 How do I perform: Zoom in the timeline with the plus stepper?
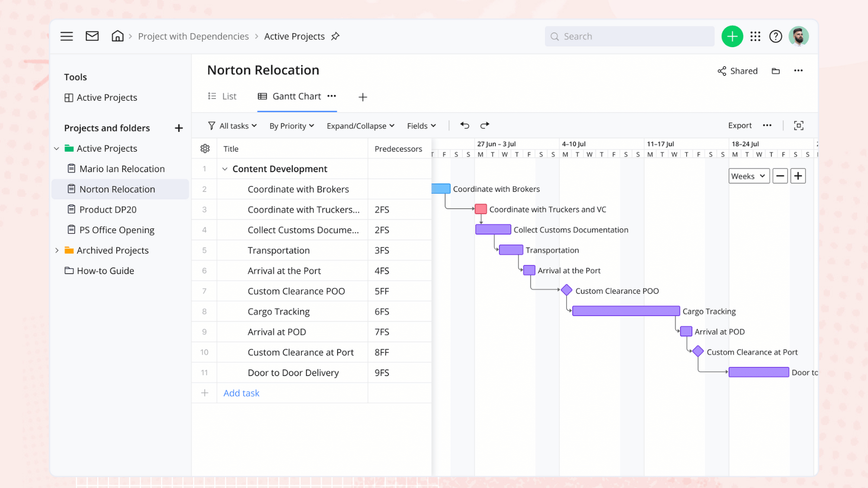pyautogui.click(x=797, y=176)
